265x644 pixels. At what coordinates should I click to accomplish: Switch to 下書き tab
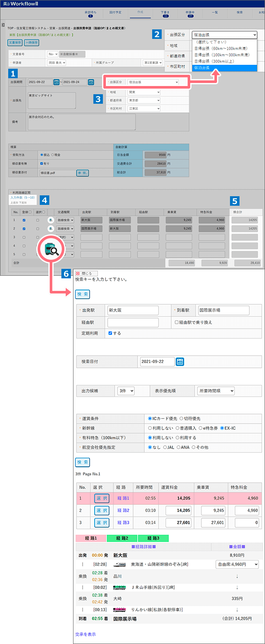165,14
